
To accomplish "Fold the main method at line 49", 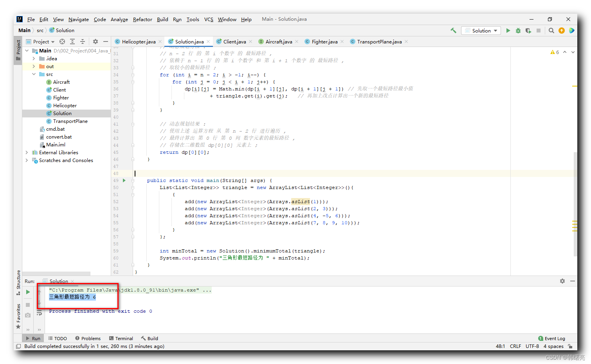I will tap(133, 180).
